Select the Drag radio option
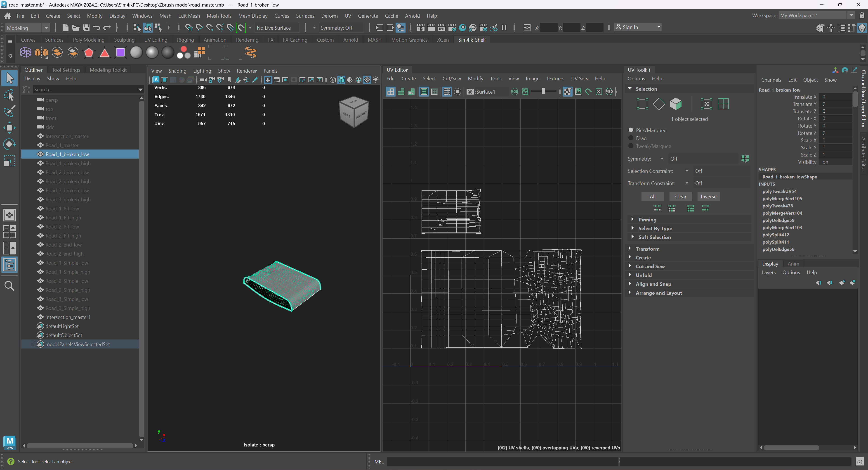This screenshot has width=868, height=470. [x=631, y=138]
